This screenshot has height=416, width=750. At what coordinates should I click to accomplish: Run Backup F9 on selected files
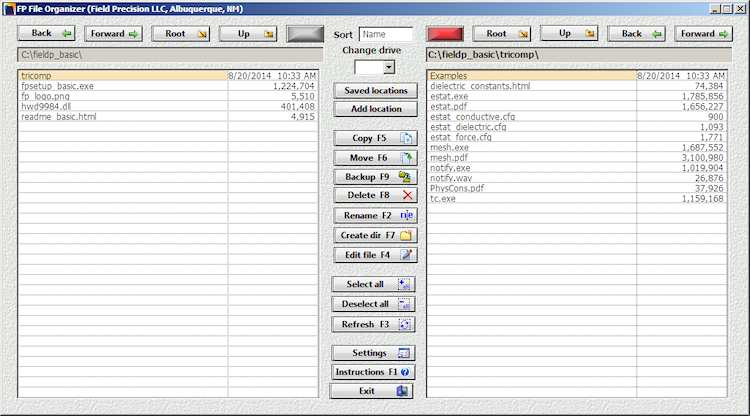(x=373, y=176)
